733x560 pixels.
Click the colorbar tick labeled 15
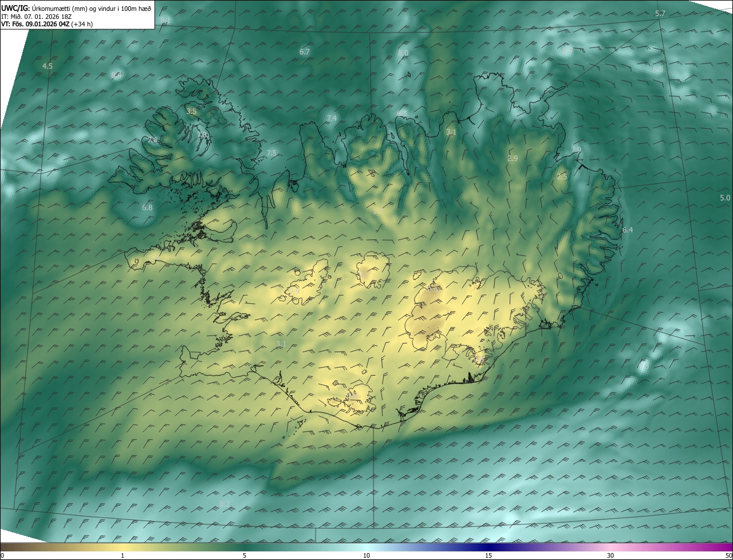click(488, 555)
